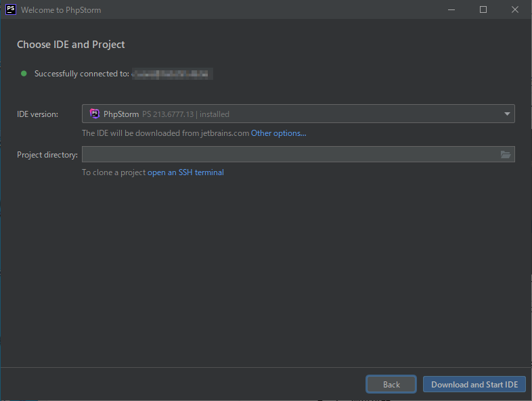The width and height of the screenshot is (532, 401).
Task: Click the Successfully connected to message
Action: click(81, 74)
